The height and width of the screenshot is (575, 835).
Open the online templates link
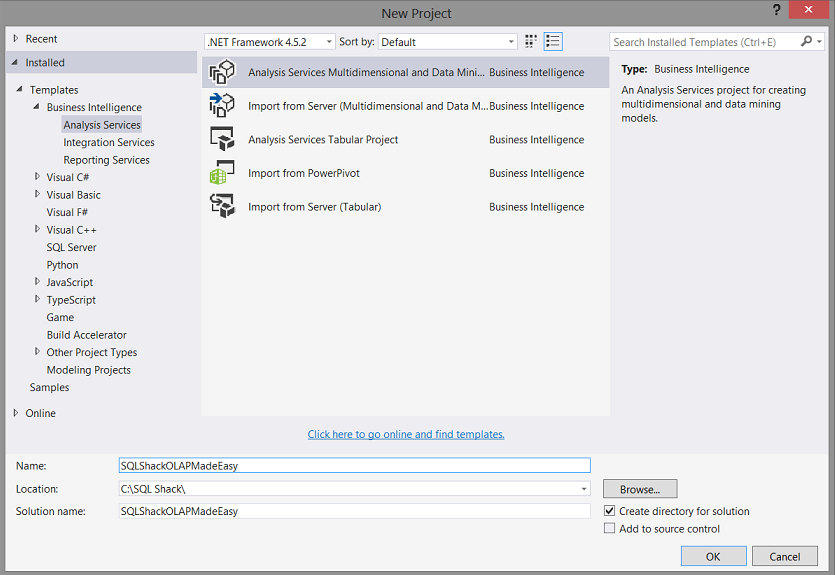406,434
